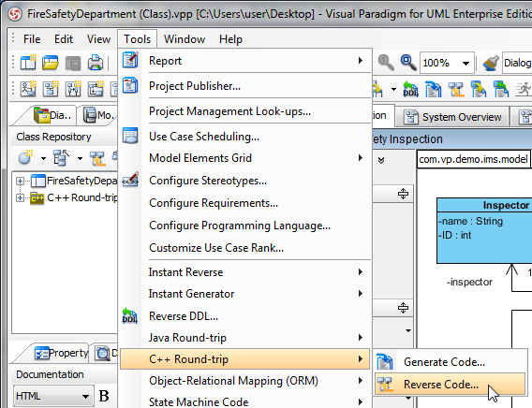Click the Generate Code toolbar icon
532x408 pixels.
point(434,90)
